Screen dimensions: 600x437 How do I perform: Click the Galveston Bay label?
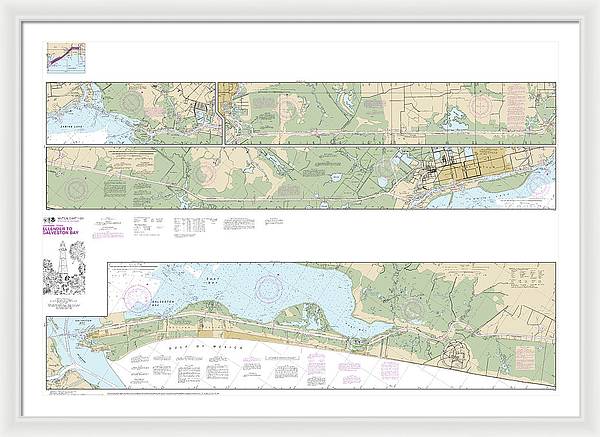click(164, 300)
